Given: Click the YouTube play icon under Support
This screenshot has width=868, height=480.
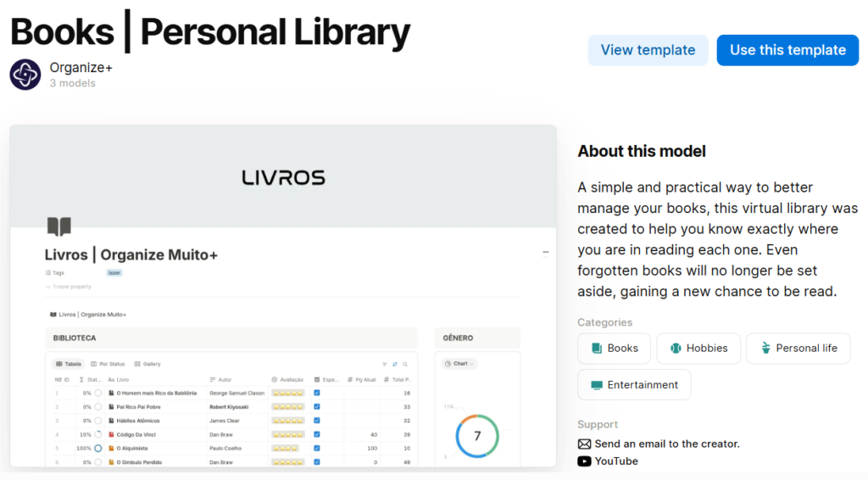Looking at the screenshot, I should (x=584, y=461).
